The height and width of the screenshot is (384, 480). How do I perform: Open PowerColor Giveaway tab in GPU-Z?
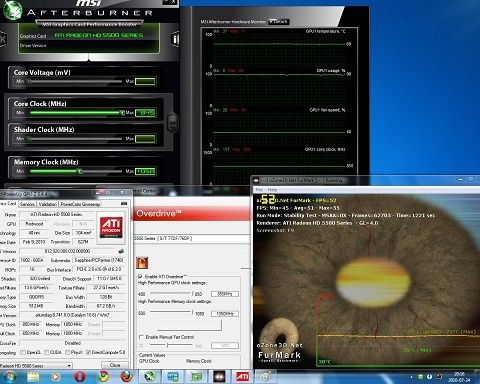pos(80,204)
